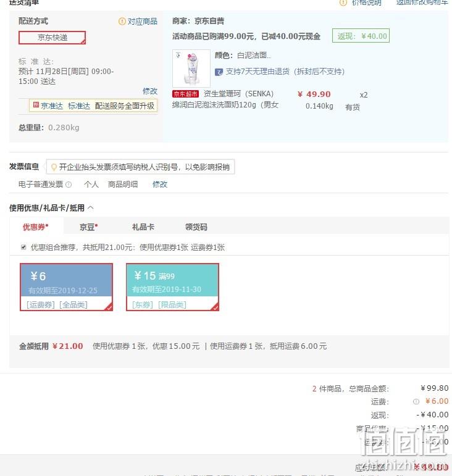Click the 7-day return policy icon
Viewport: 452px width, 476px height.
click(219, 72)
